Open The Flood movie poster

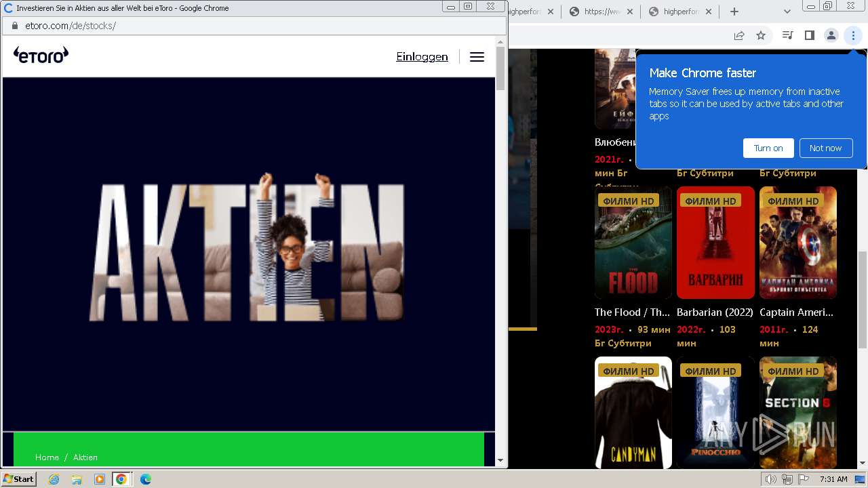633,243
